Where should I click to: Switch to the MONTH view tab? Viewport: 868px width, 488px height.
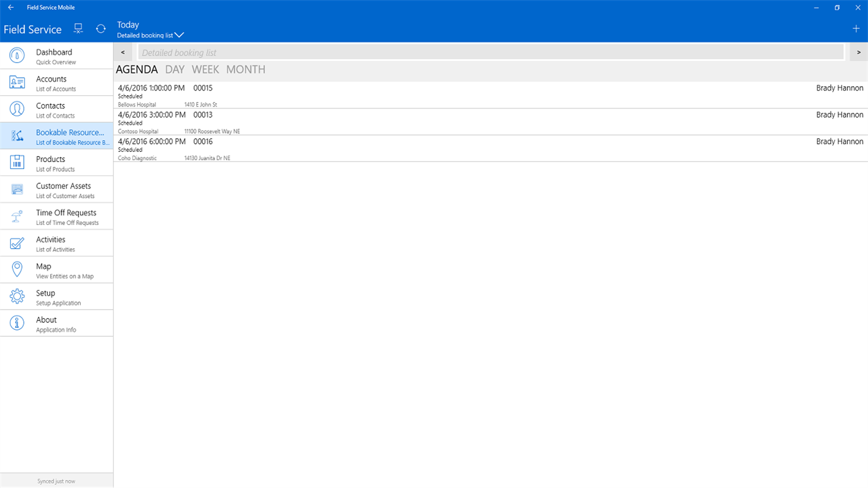tap(246, 70)
